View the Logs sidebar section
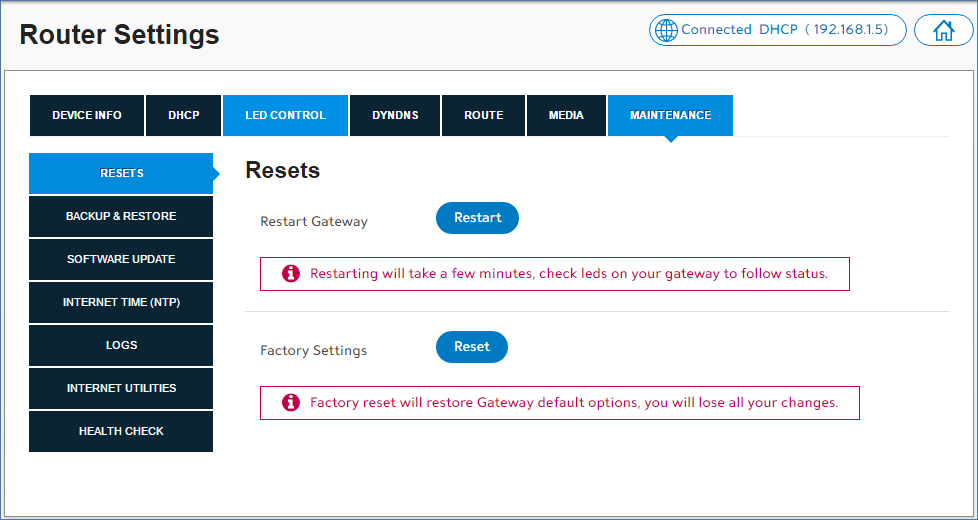Image resolution: width=978 pixels, height=520 pixels. (x=121, y=345)
